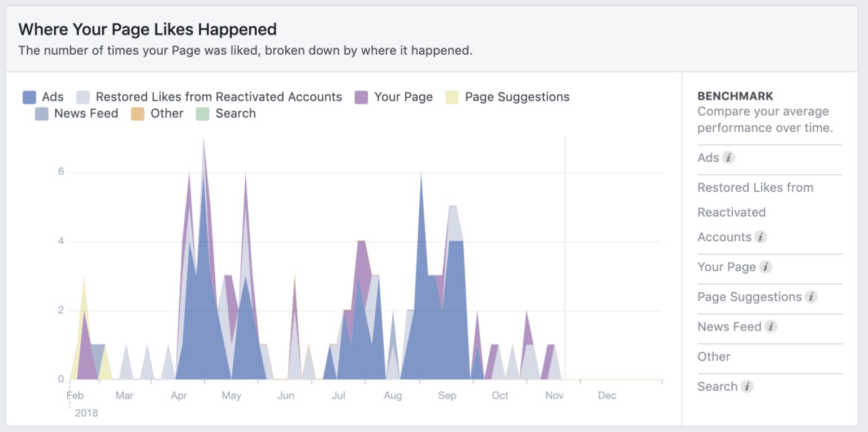
Task: Click the Other benchmark label
Action: click(713, 356)
